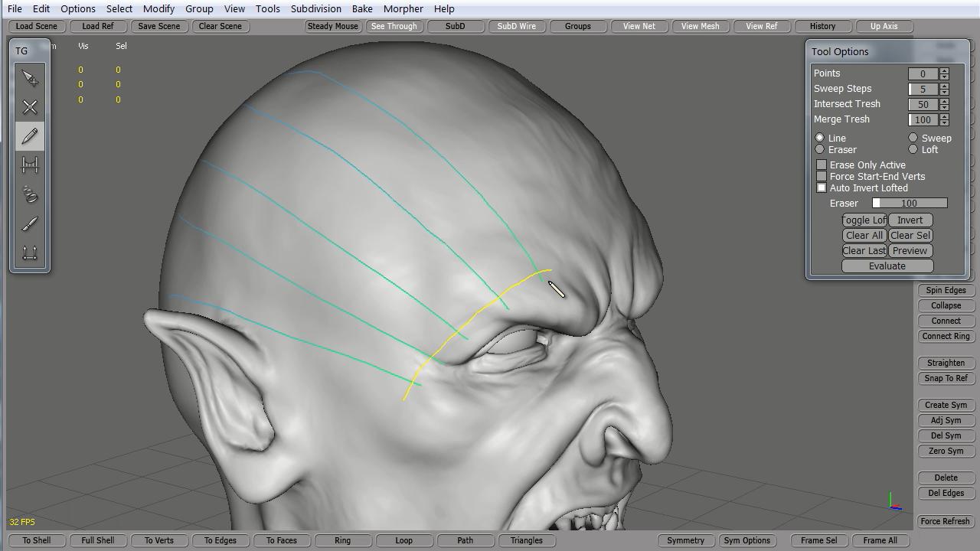Enable the Erase Only Active checkbox

(x=822, y=165)
